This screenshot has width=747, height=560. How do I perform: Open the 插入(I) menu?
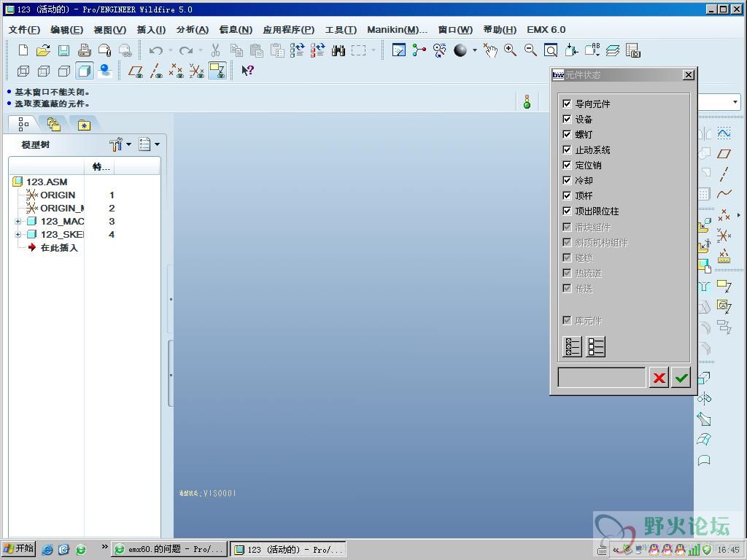click(152, 29)
